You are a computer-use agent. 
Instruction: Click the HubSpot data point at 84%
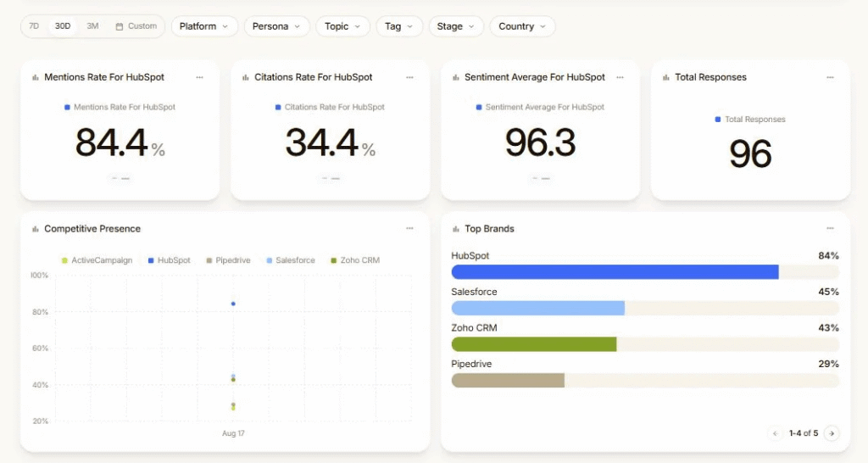pos(233,304)
